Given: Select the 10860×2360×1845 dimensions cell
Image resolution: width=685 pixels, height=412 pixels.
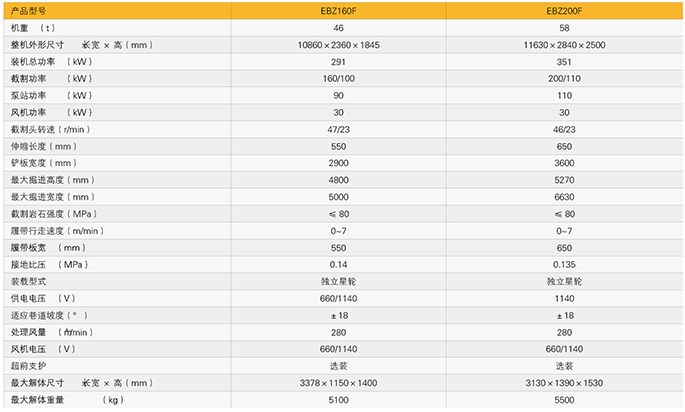Looking at the screenshot, I should coord(339,46).
